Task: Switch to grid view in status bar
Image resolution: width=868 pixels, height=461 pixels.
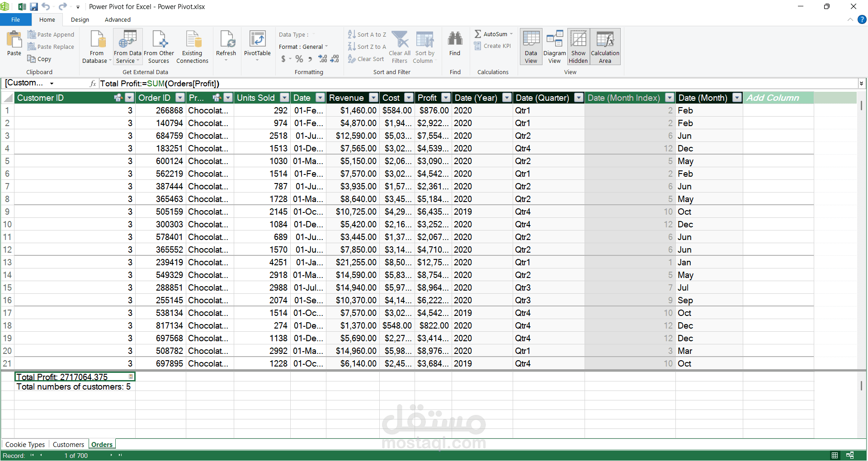Action: point(835,455)
